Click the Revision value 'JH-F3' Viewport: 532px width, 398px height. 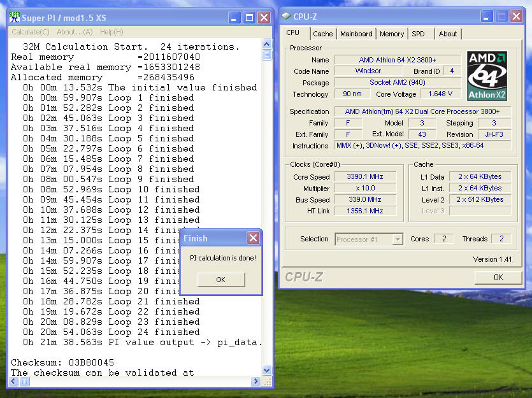tap(494, 134)
